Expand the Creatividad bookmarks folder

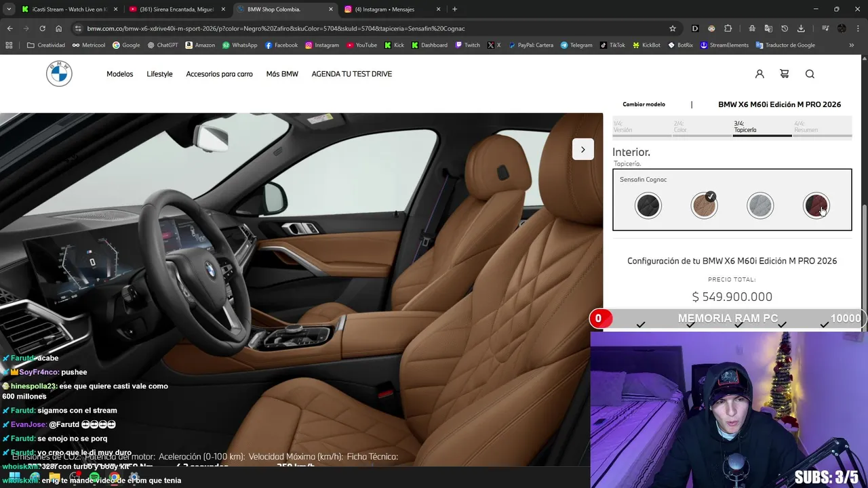point(46,45)
